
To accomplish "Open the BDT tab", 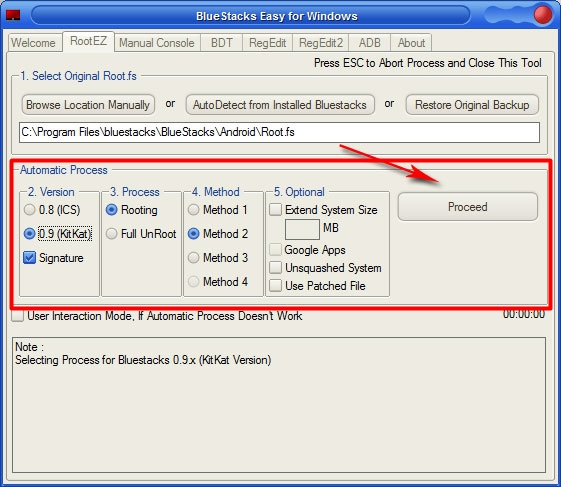I will tap(221, 43).
